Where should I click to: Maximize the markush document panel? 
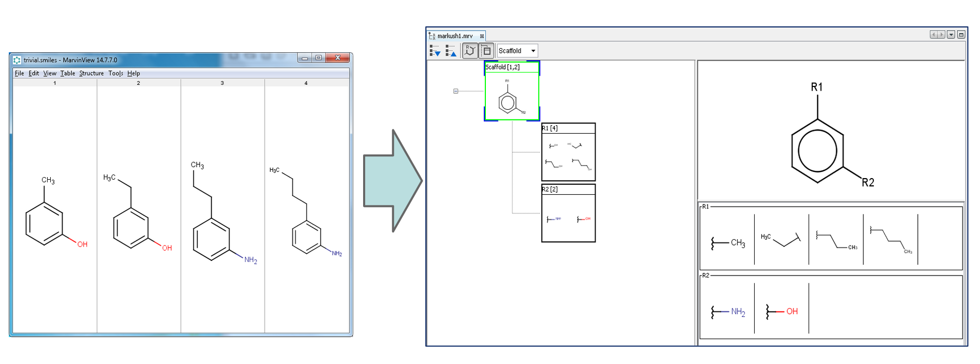pyautogui.click(x=961, y=35)
